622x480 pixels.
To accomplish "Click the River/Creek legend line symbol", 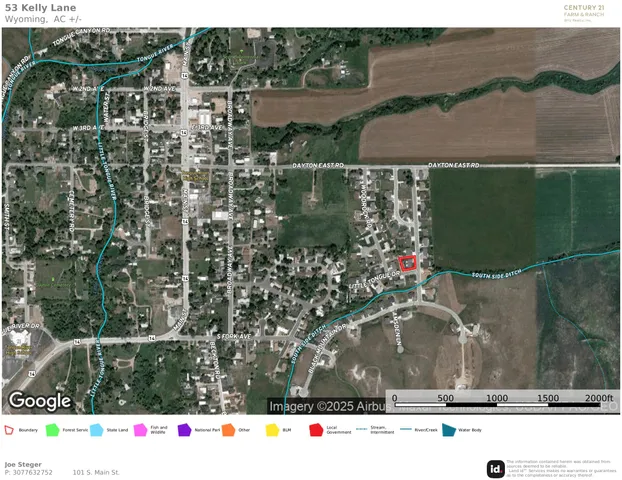I will (405, 429).
